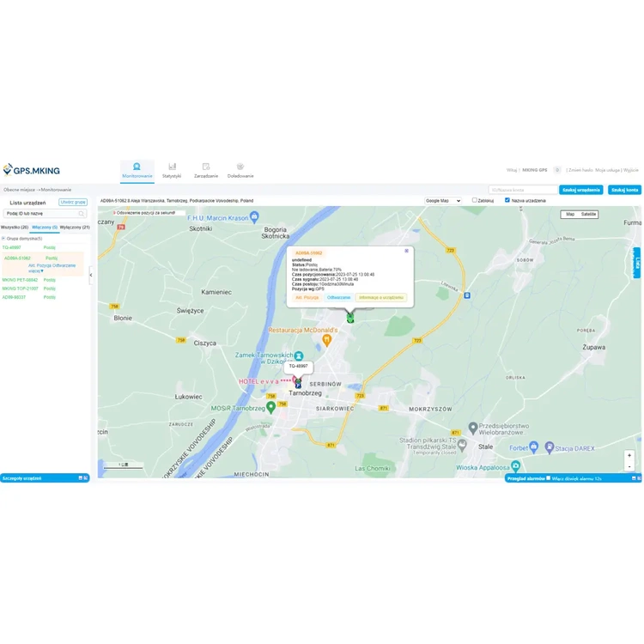Viewport: 644px width, 644px height.
Task: Collapse the Grupa domyślna group
Action: pos(3,239)
